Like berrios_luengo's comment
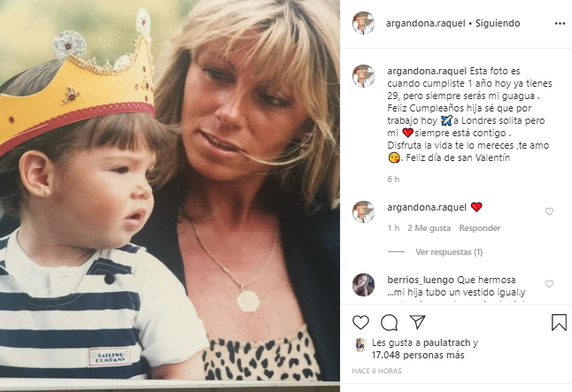Viewport: 572px width, 392px height. pyautogui.click(x=549, y=284)
